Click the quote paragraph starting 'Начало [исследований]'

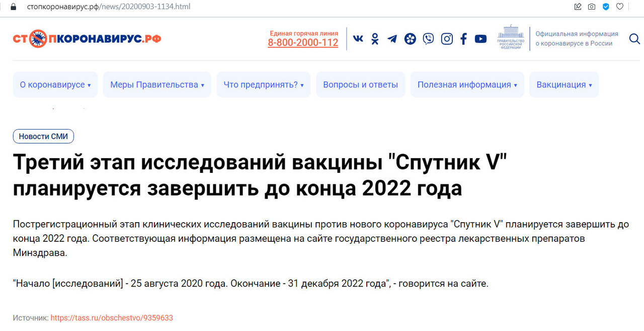point(251,284)
